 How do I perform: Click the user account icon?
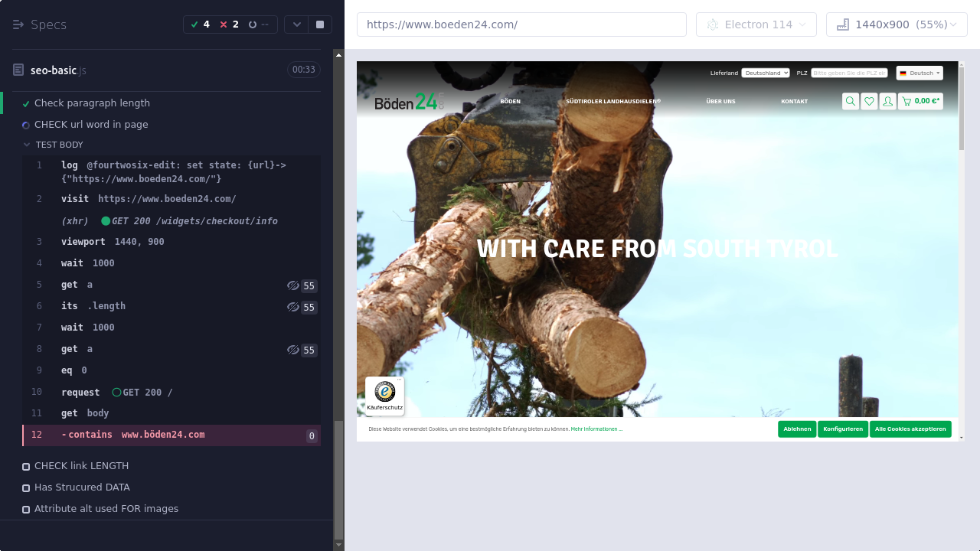(887, 101)
